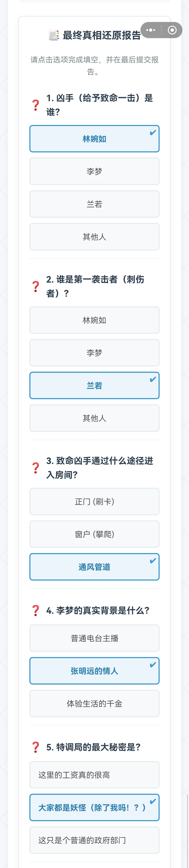The image size is (189, 868).
Task: Click red question mark beside question 5
Action: tap(36, 747)
